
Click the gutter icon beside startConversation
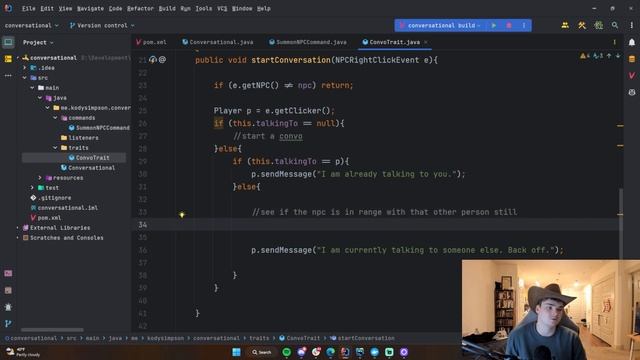point(153,60)
